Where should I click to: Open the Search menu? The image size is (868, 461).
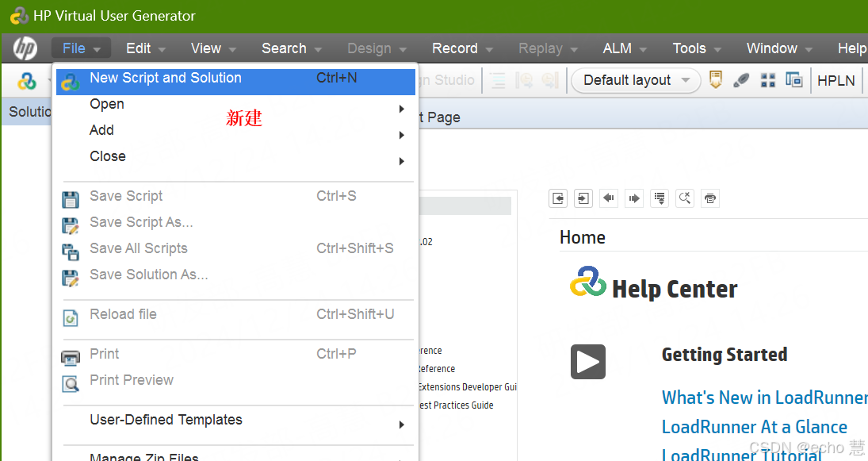291,48
